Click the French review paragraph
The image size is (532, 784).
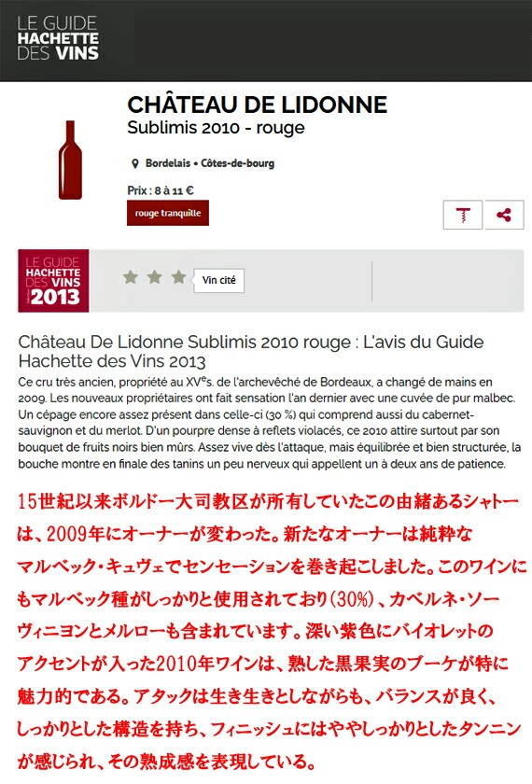tap(270, 423)
